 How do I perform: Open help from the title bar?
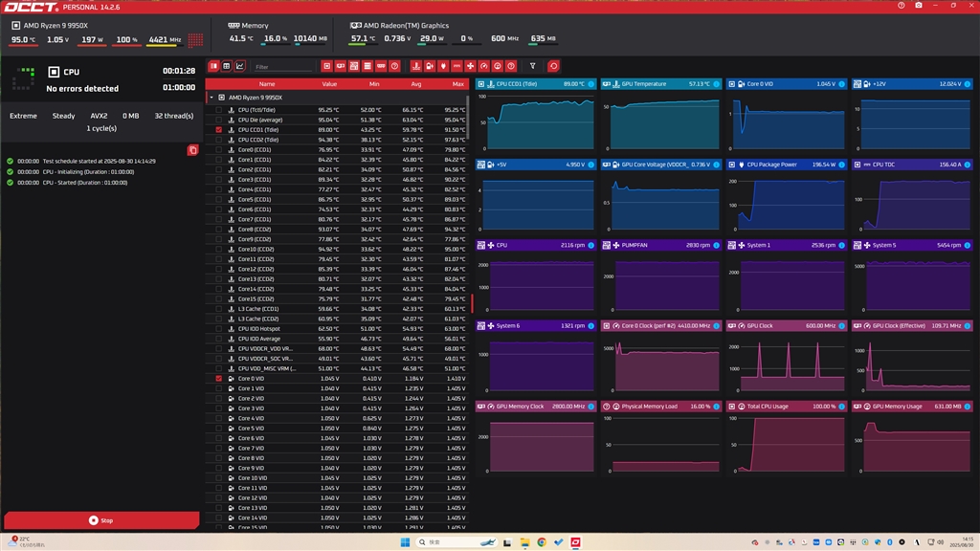pyautogui.click(x=902, y=5)
